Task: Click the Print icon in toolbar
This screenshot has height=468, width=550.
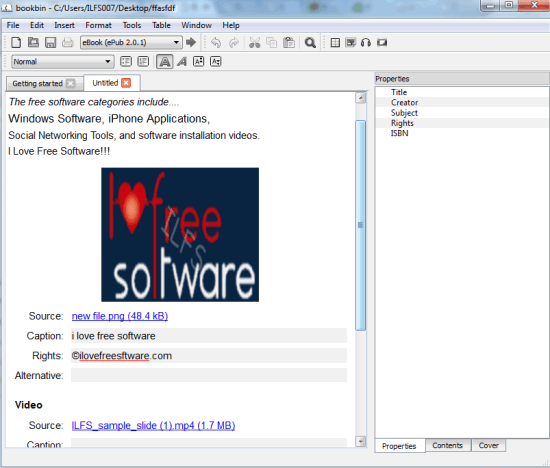Action: point(67,42)
